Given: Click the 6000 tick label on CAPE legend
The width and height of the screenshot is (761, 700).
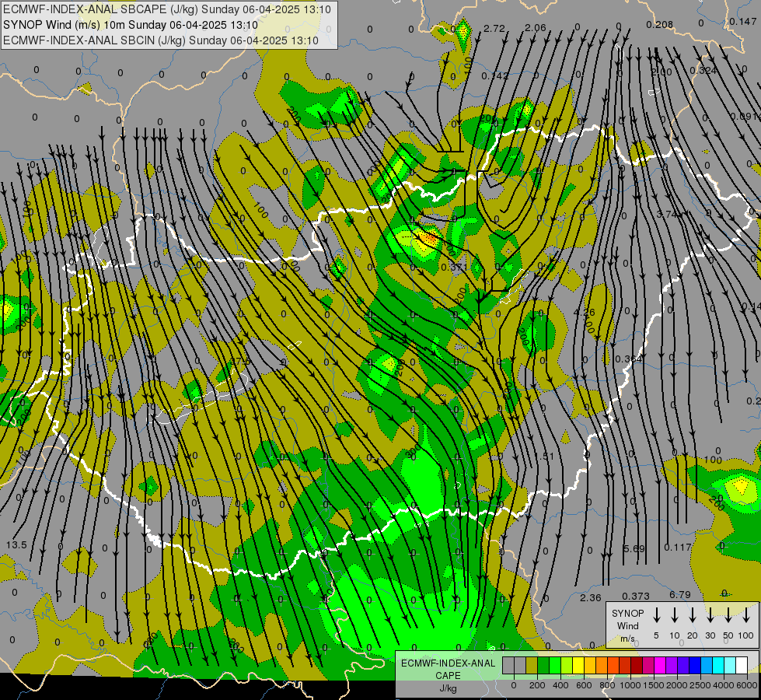Looking at the screenshot, I should click(x=747, y=685).
